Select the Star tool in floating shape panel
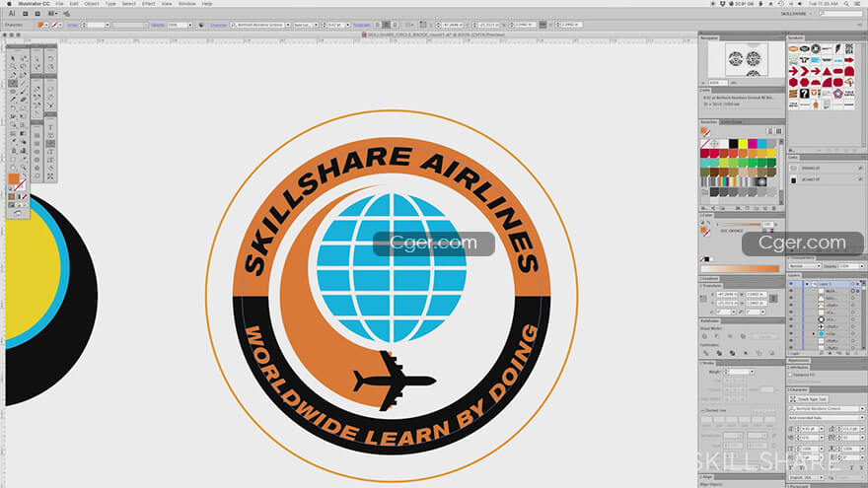Image resolution: width=868 pixels, height=488 pixels. (x=36, y=168)
